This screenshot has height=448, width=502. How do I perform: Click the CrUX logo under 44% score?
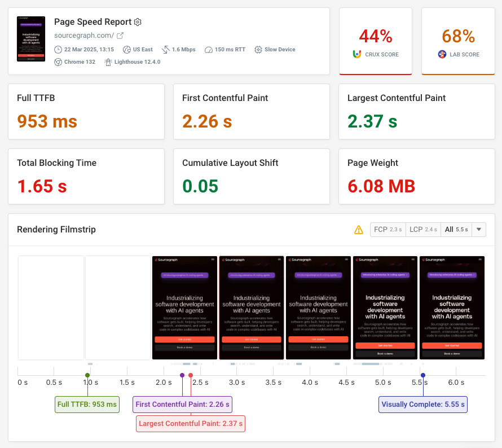[x=356, y=54]
